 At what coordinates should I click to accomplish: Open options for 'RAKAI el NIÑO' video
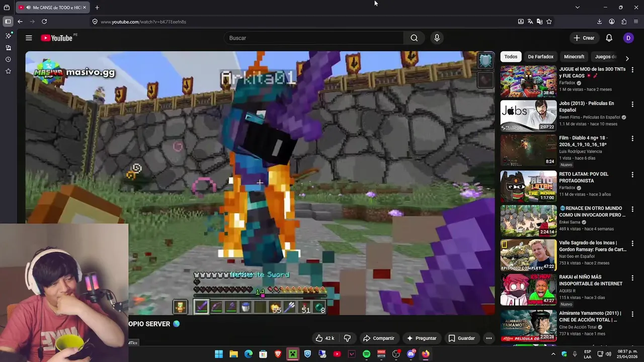632,278
